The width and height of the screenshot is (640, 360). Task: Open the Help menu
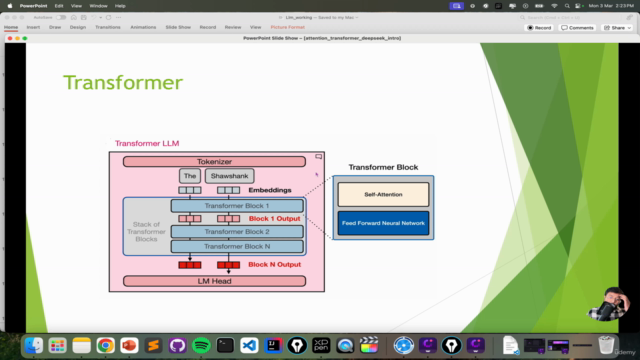tap(120, 6)
